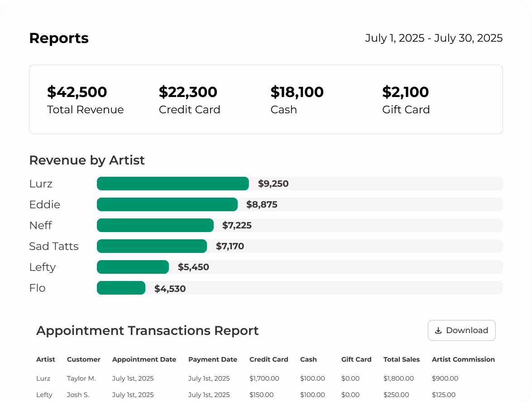
Task: Click the Total Sales column header
Action: pyautogui.click(x=401, y=359)
